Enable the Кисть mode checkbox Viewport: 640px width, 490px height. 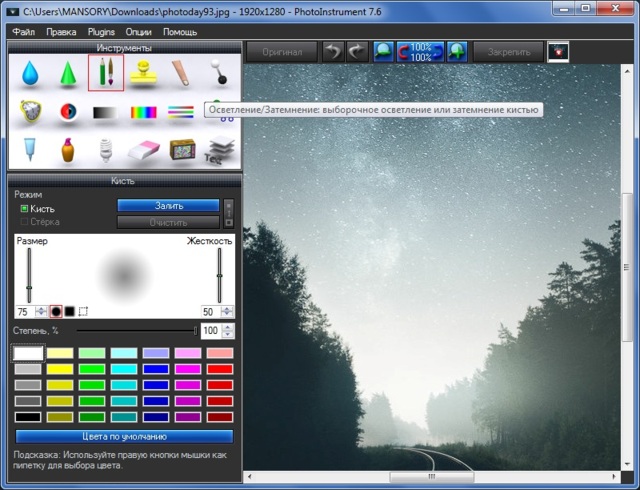coord(25,209)
